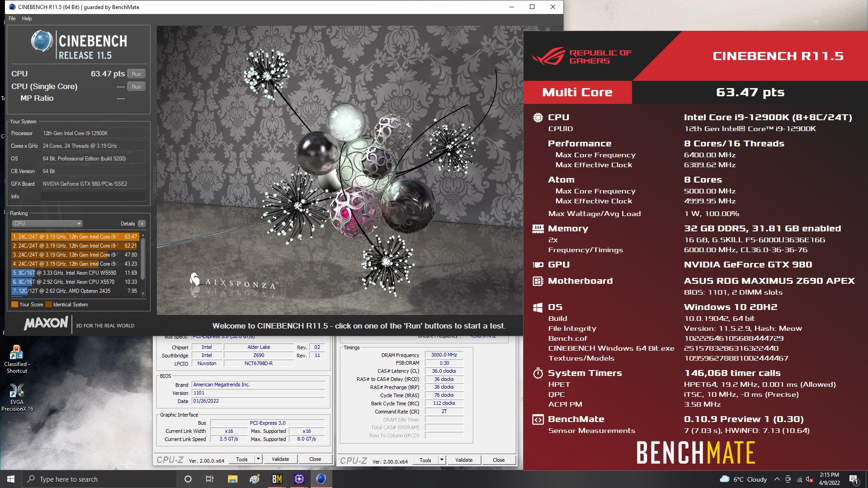This screenshot has height=488, width=868.
Task: Select ranking entry 1 with 63.47 score
Action: click(x=75, y=237)
